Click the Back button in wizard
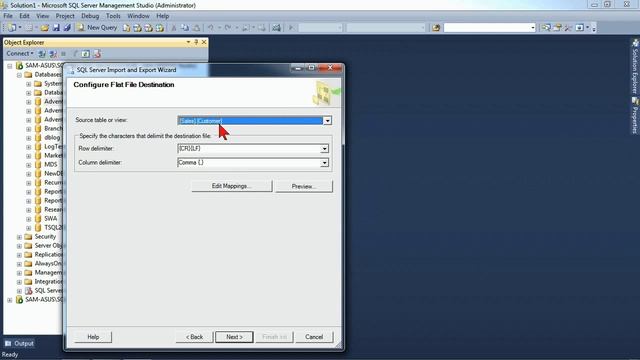640x360 pixels. [x=194, y=337]
